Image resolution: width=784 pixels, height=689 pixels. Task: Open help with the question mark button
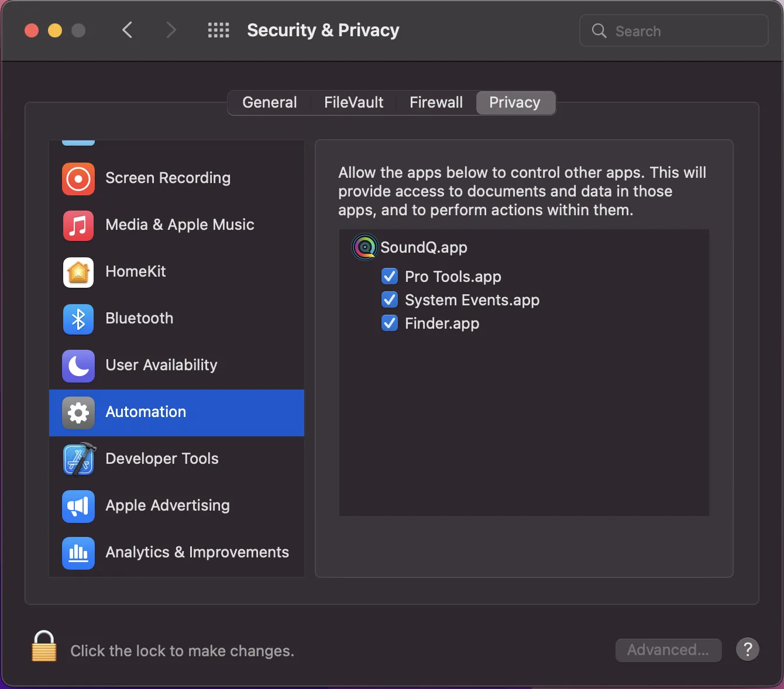click(x=748, y=649)
